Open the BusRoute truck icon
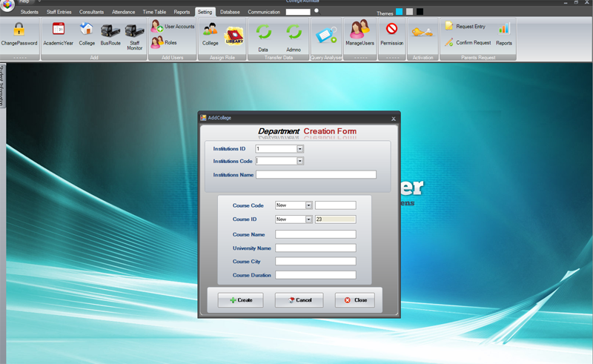 (x=110, y=30)
